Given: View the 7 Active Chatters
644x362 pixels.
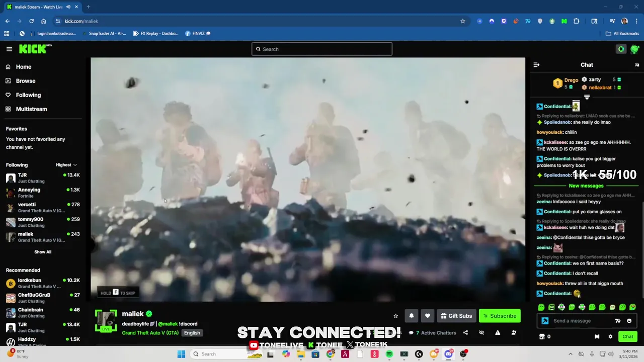Looking at the screenshot, I should 432,333.
